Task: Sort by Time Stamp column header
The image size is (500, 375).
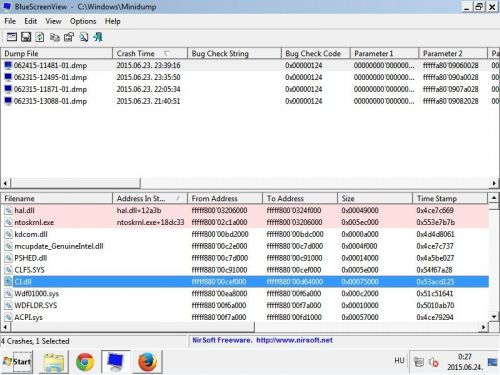Action: tap(450, 198)
